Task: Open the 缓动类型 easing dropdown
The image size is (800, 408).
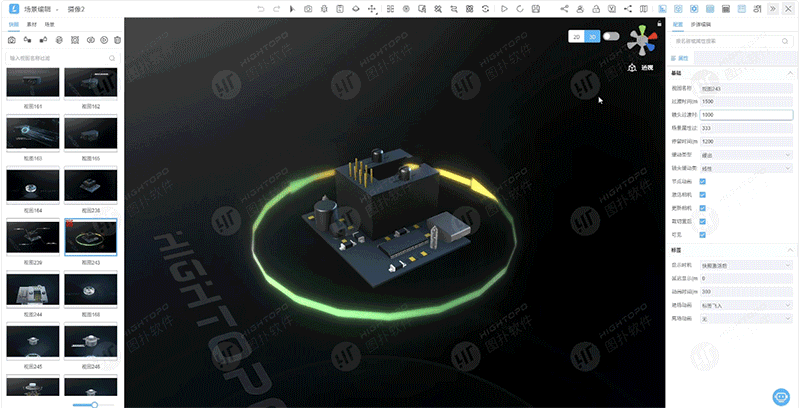Action: coord(746,155)
